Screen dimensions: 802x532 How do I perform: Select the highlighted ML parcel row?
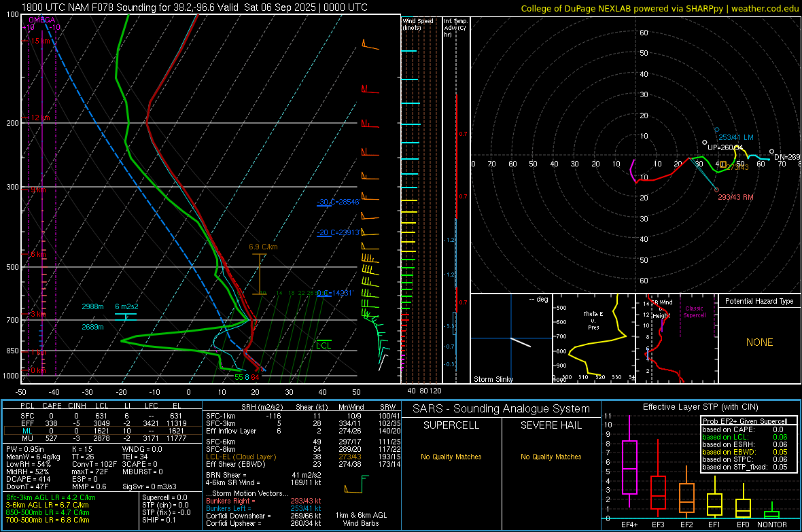[x=103, y=431]
